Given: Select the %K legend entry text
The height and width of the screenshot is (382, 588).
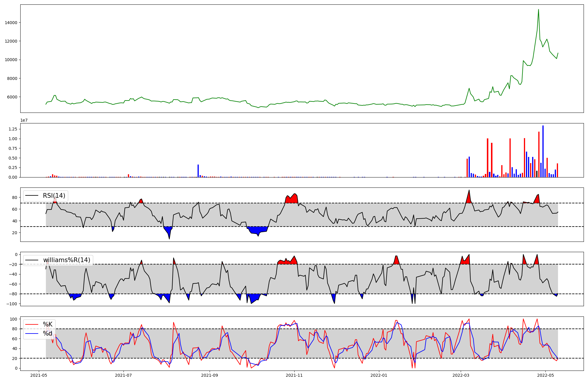Looking at the screenshot, I should (x=48, y=324).
